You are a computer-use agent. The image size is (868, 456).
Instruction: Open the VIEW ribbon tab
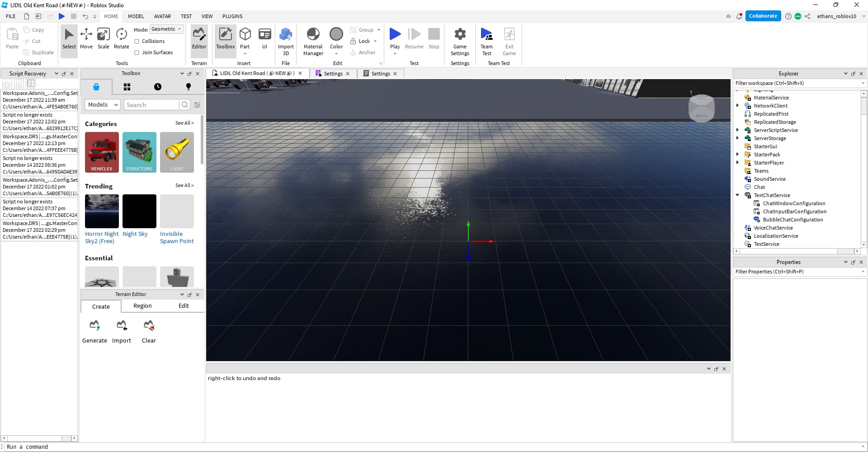point(207,16)
